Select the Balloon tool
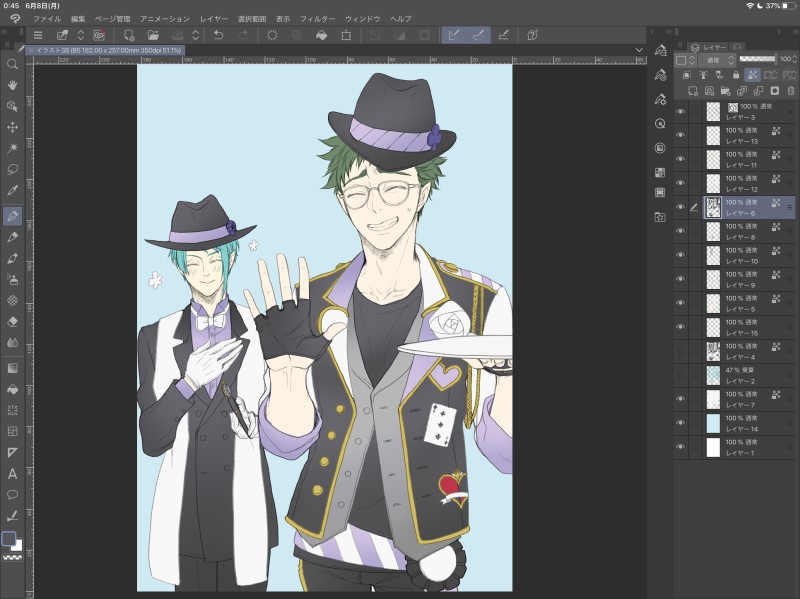 (x=12, y=495)
